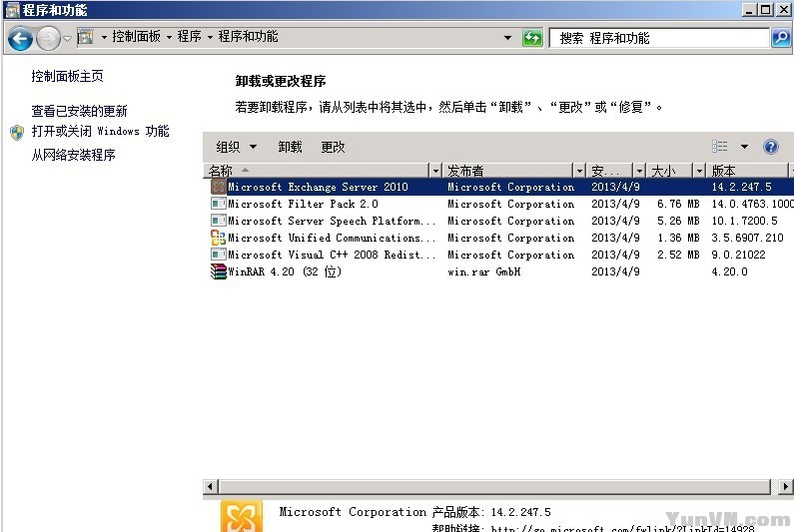The width and height of the screenshot is (794, 532).
Task: Open 从网络安装程序 link
Action: pos(74,155)
